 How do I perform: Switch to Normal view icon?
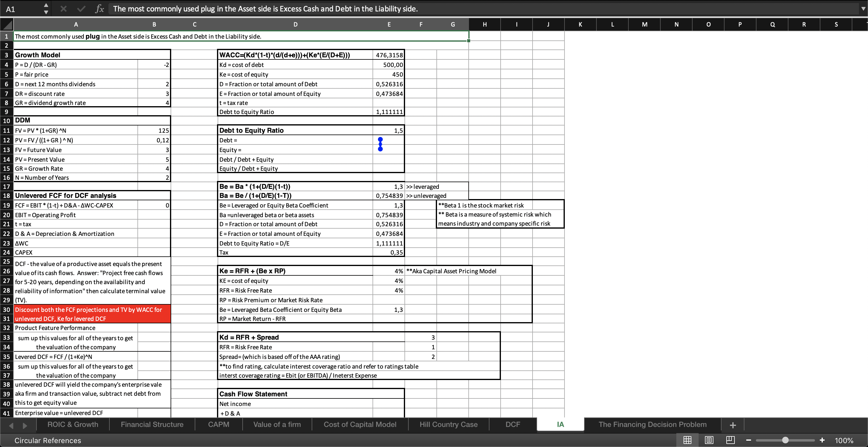[687, 440]
